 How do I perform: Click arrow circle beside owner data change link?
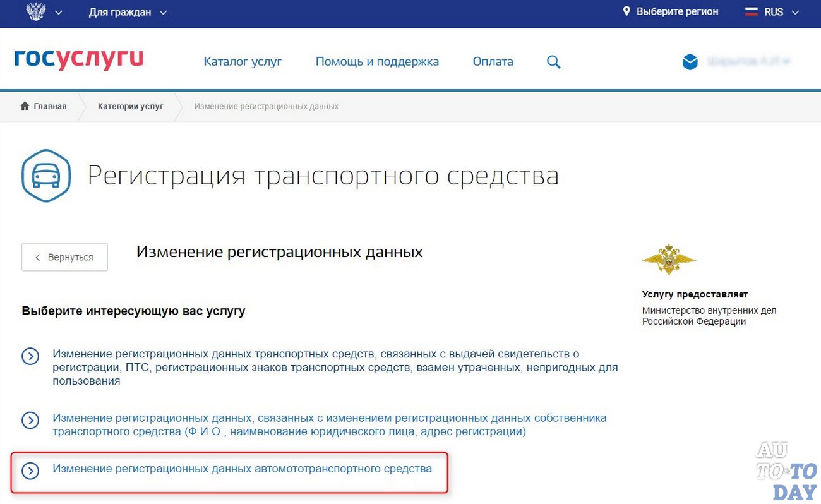click(x=30, y=421)
